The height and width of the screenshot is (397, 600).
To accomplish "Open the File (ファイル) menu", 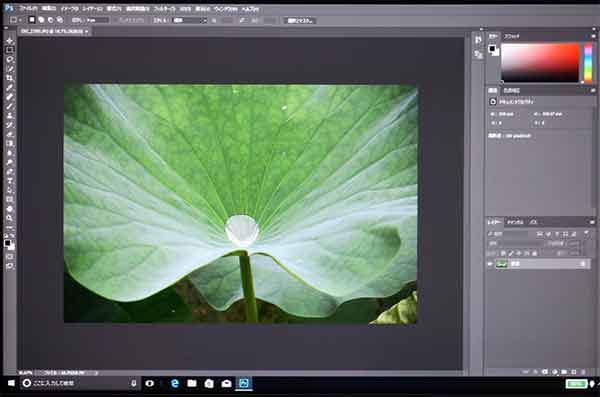I will tap(29, 8).
